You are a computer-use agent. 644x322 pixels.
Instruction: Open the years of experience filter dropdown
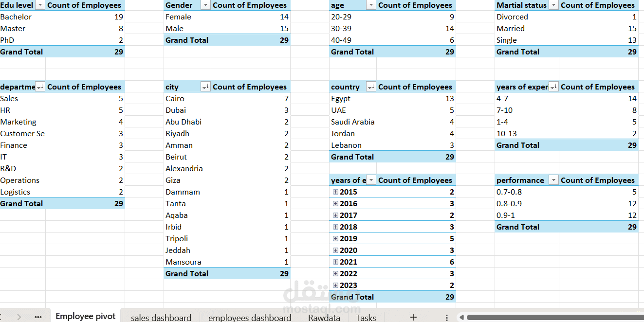(553, 87)
